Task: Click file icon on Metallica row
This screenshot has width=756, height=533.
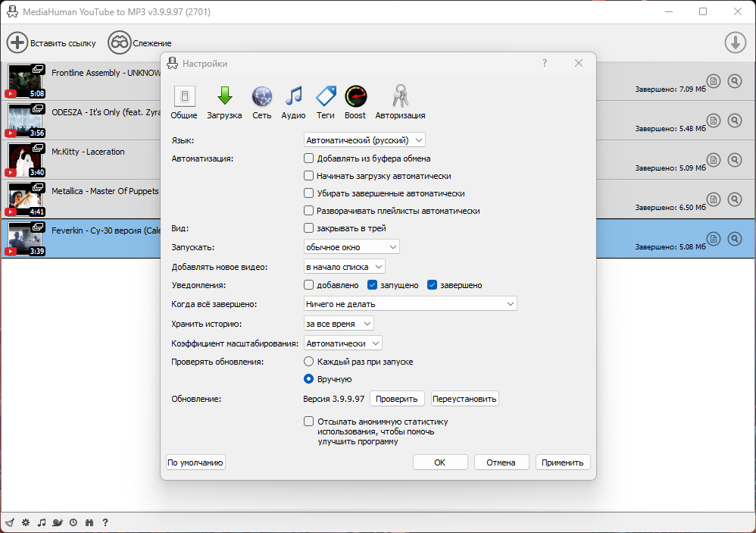Action: click(714, 199)
